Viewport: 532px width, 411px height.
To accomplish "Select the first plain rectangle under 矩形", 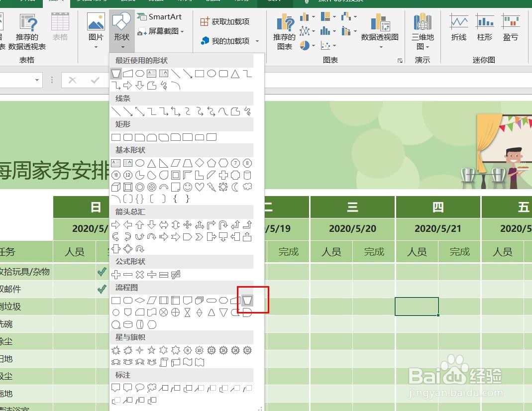I will click(x=116, y=137).
